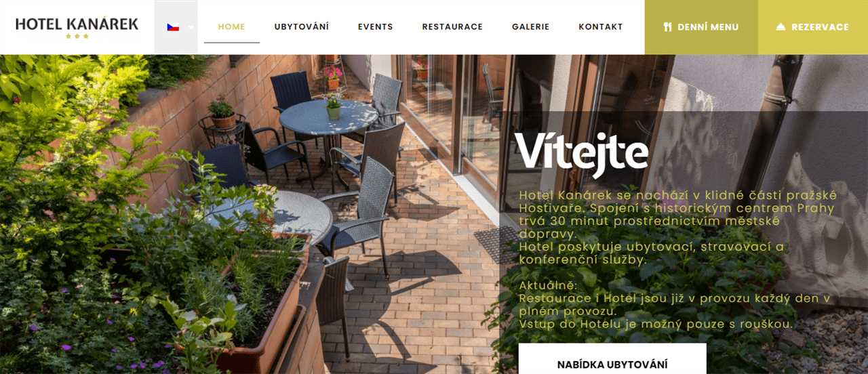Click the three stars under the hotel logo

[x=77, y=36]
